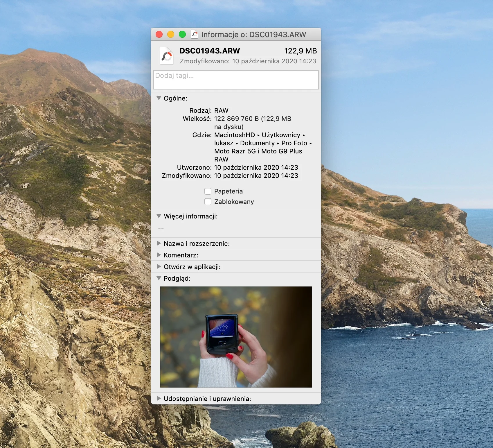
Task: Zoom the info window with green button
Action: [x=182, y=34]
